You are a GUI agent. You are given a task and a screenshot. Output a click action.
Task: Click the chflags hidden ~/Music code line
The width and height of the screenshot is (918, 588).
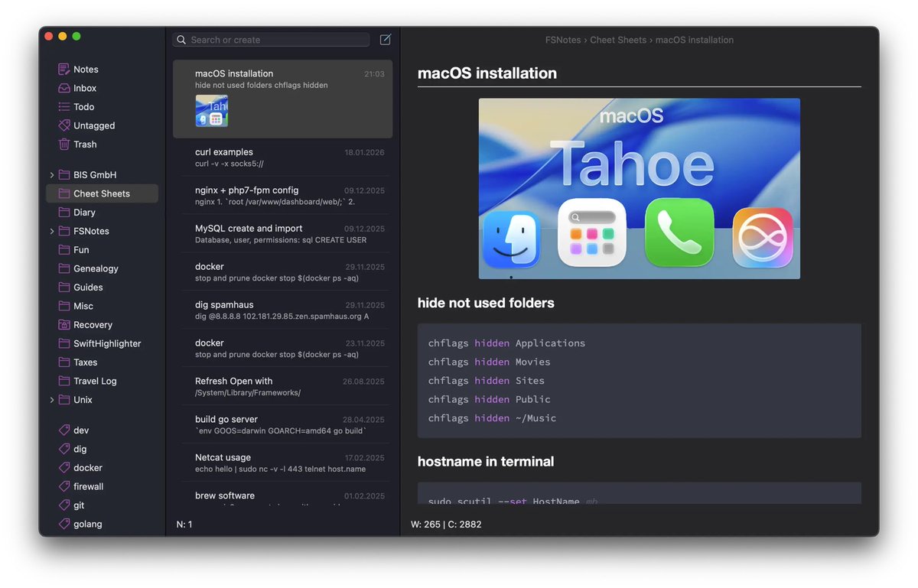click(493, 418)
